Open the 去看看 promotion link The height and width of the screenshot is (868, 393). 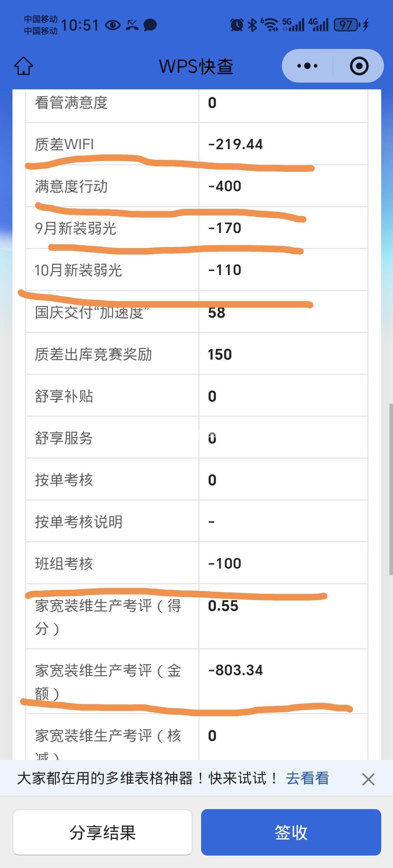[x=307, y=779]
